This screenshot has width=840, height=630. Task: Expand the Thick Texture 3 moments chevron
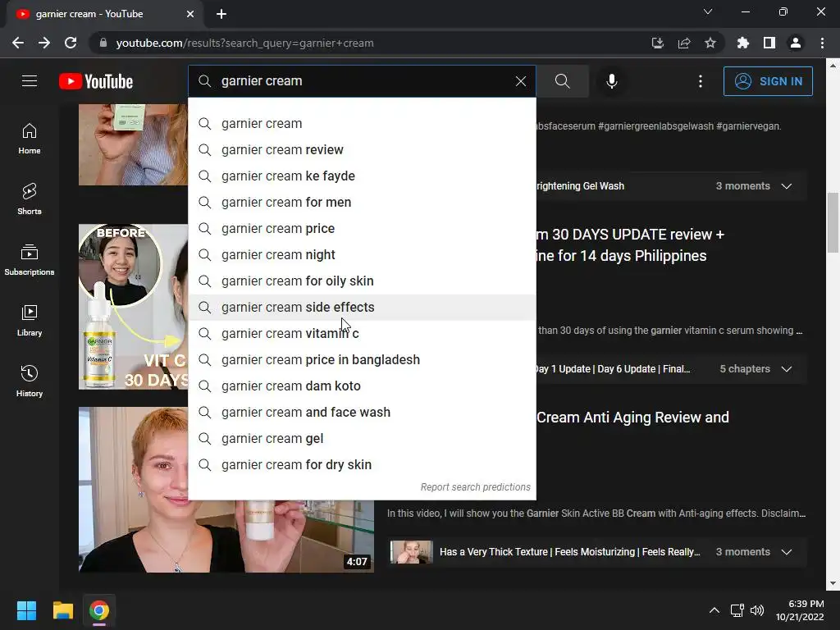pos(787,552)
